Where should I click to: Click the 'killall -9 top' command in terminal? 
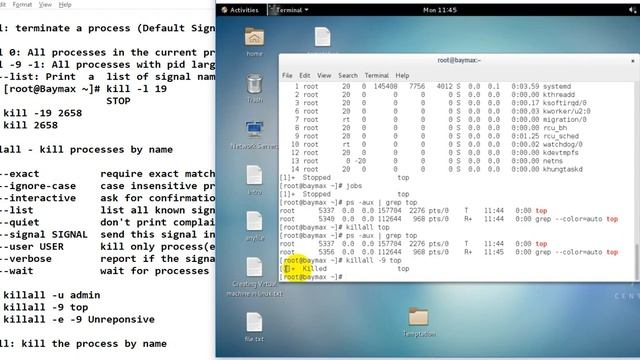(373, 260)
